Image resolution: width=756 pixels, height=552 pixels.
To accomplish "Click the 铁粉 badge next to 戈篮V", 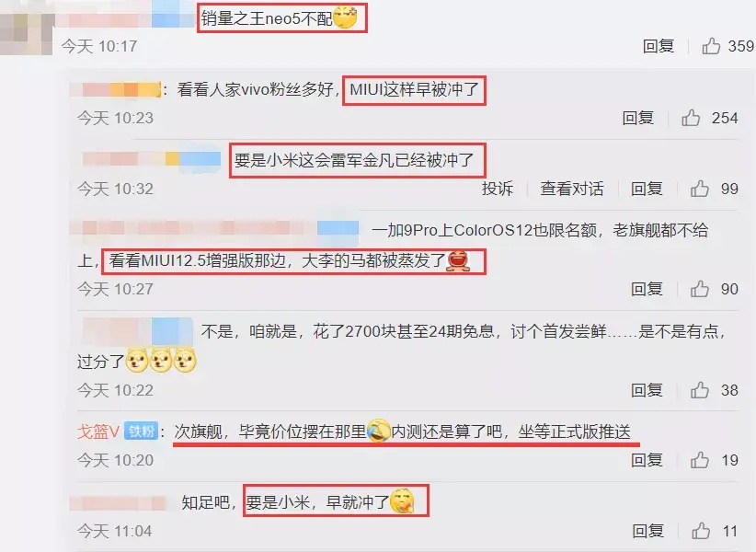I will (142, 431).
